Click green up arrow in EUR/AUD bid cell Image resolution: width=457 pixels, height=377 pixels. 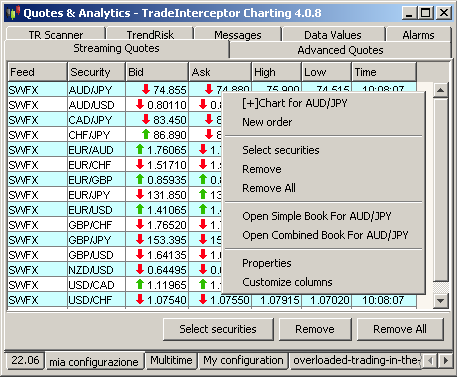[140, 149]
